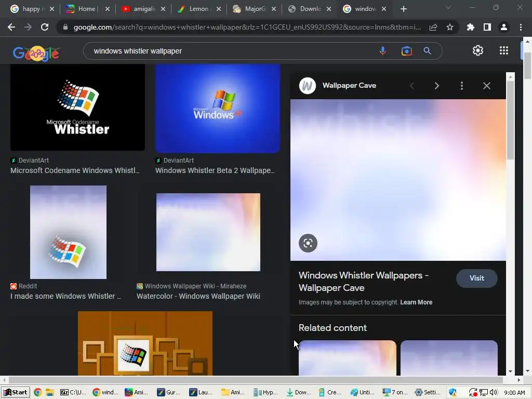The width and height of the screenshot is (532, 399).
Task: Open first related content thumbnail
Action: [x=348, y=357]
